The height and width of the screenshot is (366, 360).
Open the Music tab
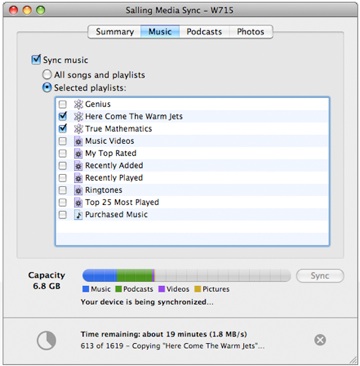160,32
